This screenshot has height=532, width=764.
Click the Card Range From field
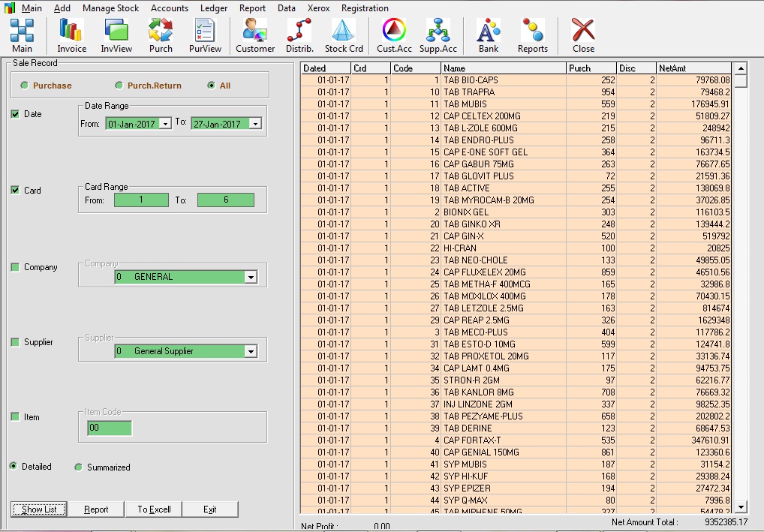click(141, 200)
